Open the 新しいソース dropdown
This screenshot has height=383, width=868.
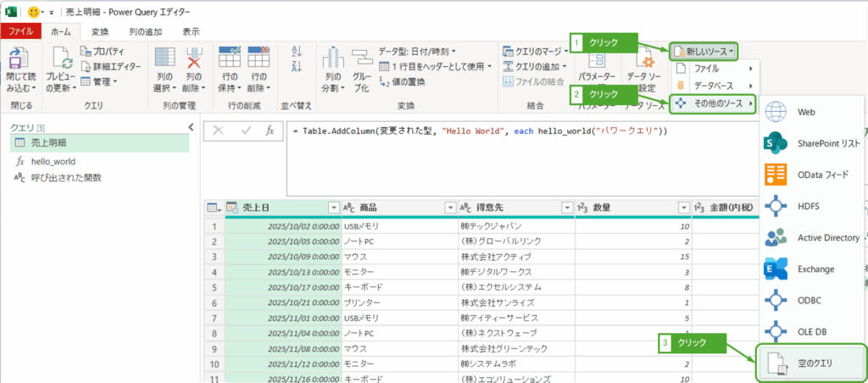click(x=704, y=52)
